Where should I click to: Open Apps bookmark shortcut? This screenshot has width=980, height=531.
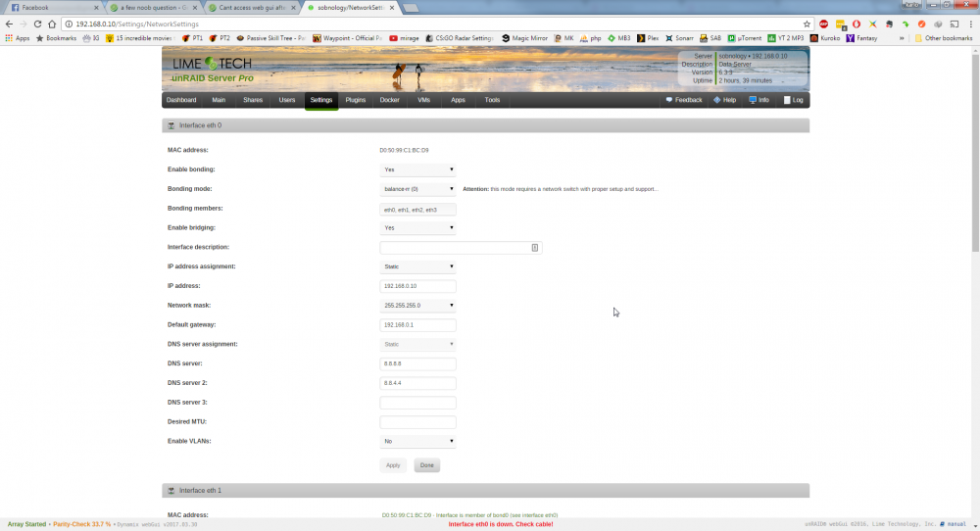point(18,38)
